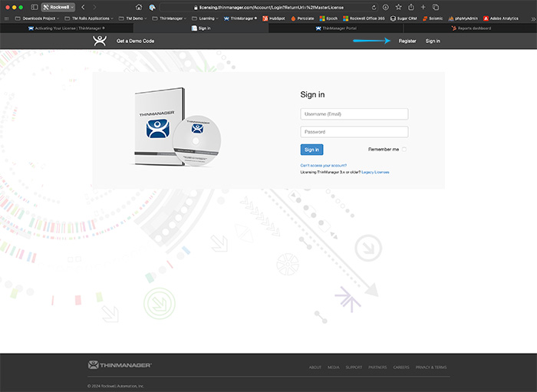Open Careers footer link
The height and width of the screenshot is (392, 537).
point(401,367)
